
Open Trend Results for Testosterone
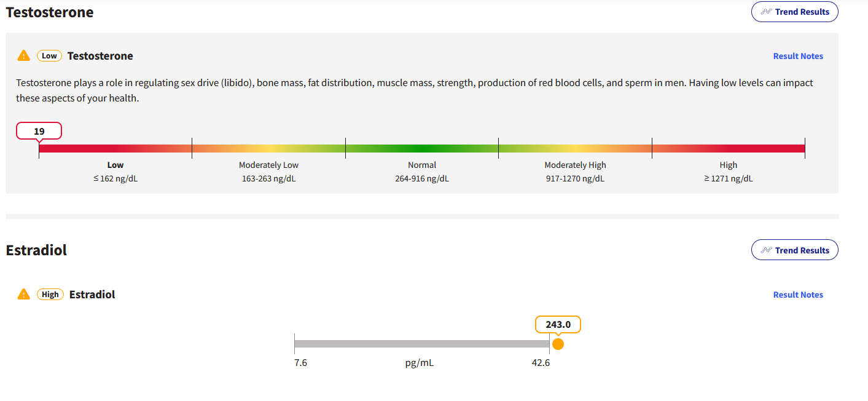click(794, 12)
